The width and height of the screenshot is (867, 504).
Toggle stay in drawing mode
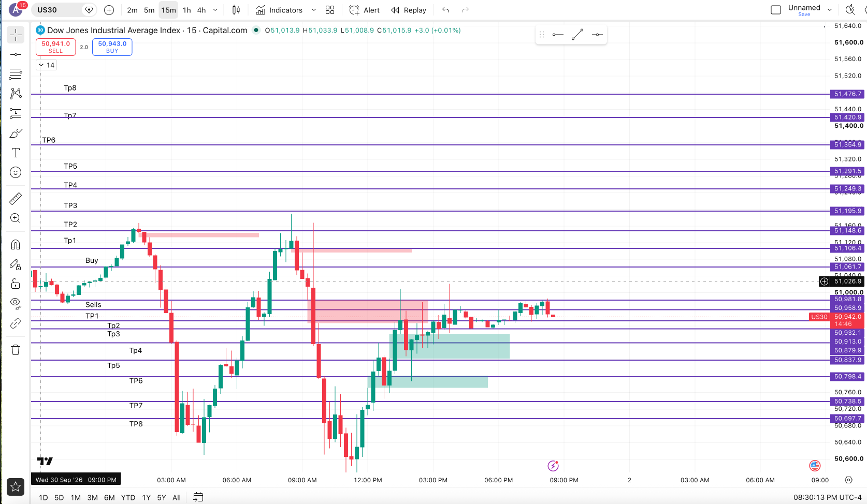tap(16, 264)
